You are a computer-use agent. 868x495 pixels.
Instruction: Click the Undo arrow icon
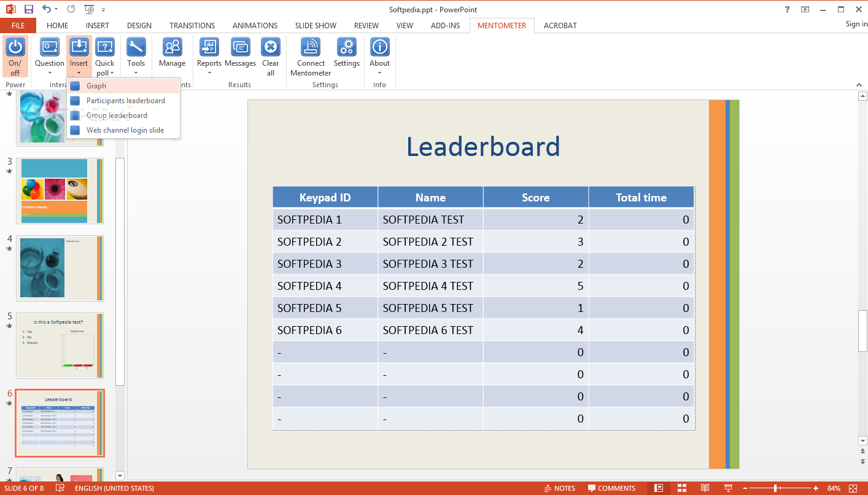click(x=47, y=9)
